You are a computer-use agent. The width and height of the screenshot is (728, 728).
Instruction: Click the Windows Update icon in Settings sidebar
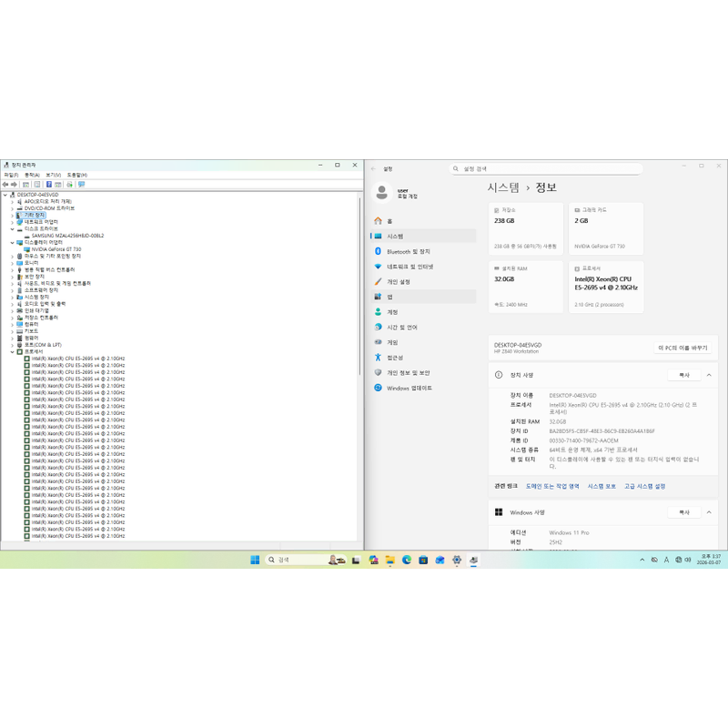[x=378, y=388]
